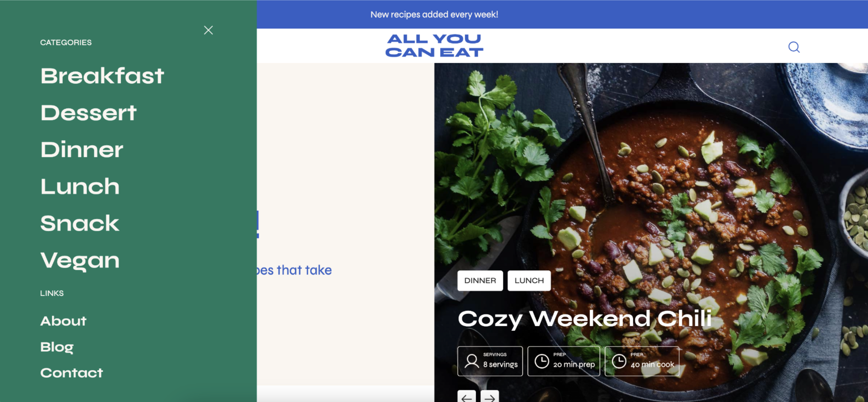Choose the Snack category
Viewport: 868px width, 402px height.
pos(80,223)
